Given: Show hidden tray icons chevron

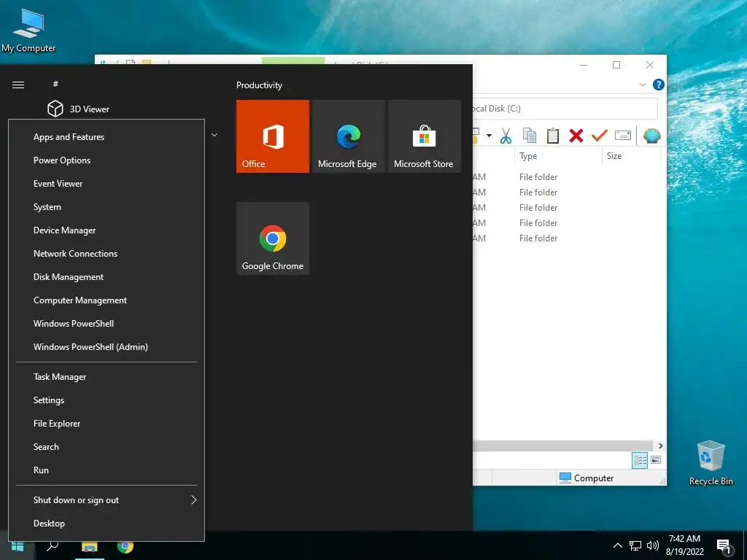Looking at the screenshot, I should point(617,545).
